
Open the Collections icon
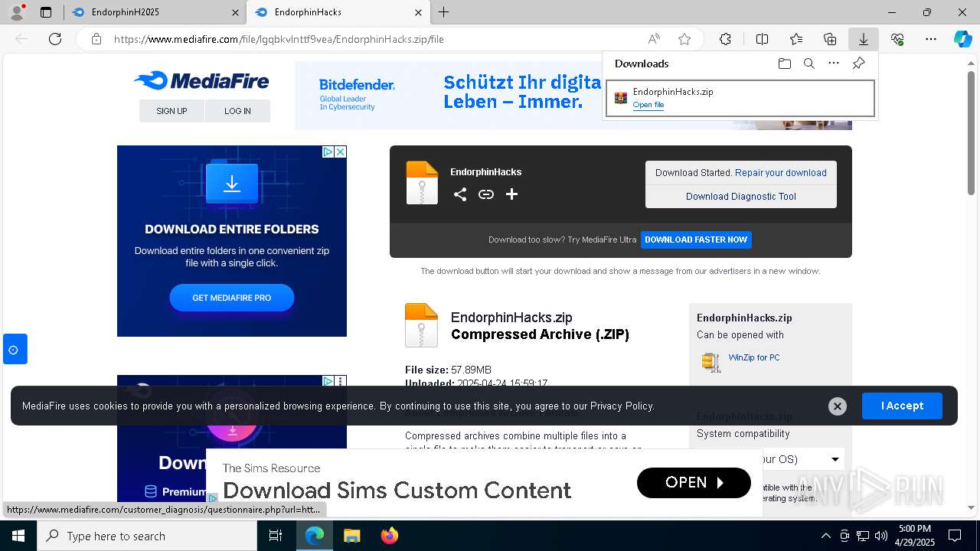pyautogui.click(x=830, y=39)
